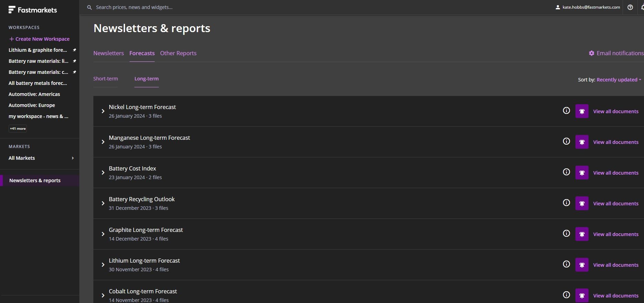Expand the Lithium Long-term Forecast row

point(103,265)
